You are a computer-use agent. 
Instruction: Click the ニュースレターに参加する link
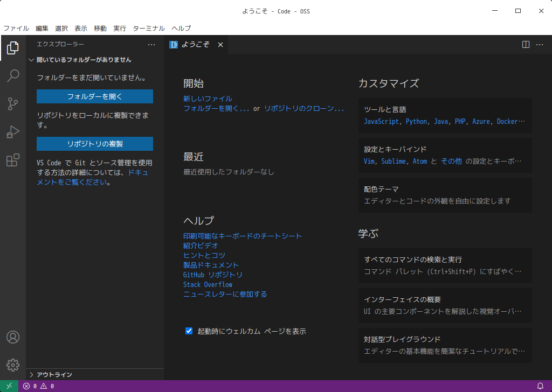point(225,294)
